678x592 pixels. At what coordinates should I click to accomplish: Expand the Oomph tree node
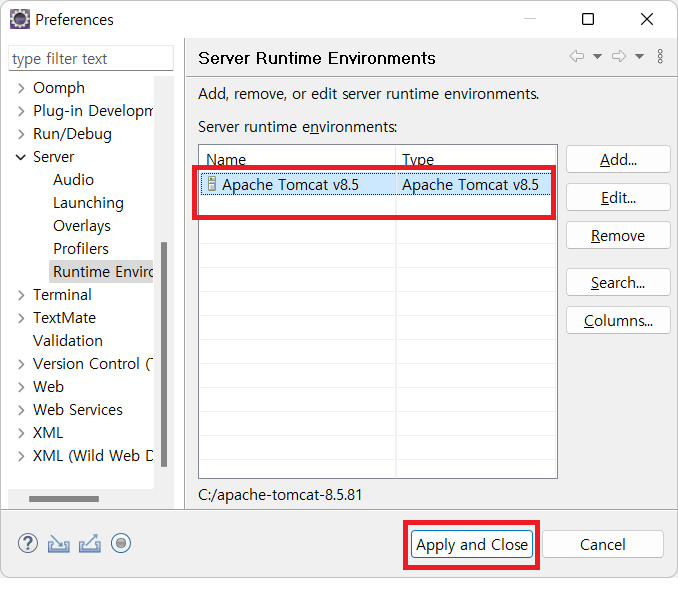point(21,88)
